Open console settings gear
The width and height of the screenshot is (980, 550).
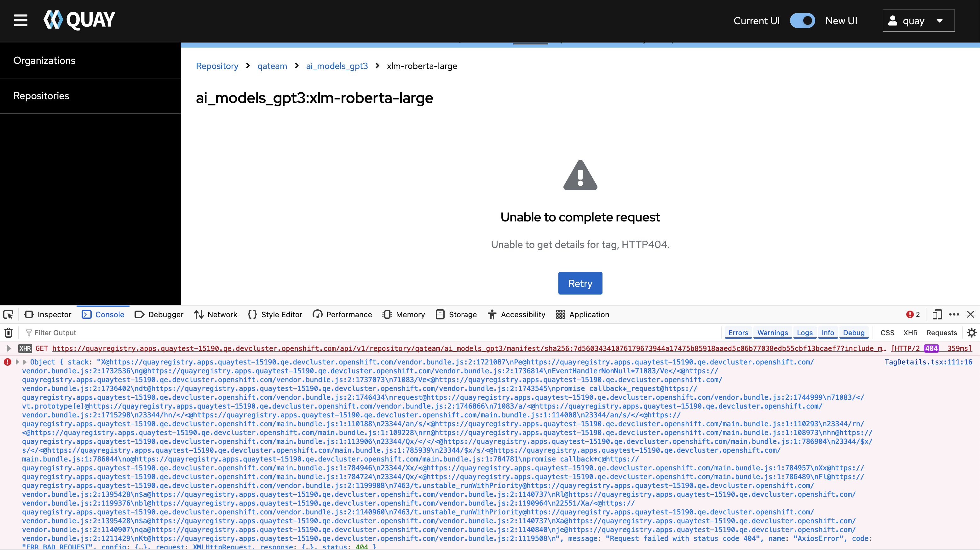971,333
